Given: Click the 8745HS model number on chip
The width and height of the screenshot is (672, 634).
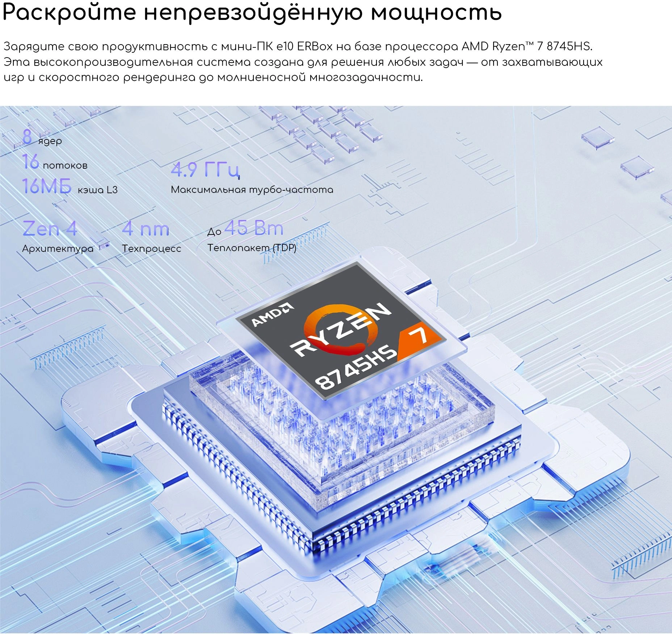Looking at the screenshot, I should pyautogui.click(x=355, y=367).
